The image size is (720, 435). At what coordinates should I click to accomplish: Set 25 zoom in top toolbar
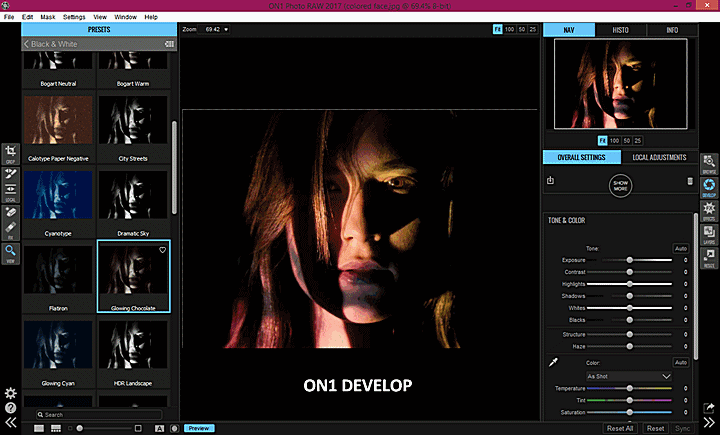point(533,29)
